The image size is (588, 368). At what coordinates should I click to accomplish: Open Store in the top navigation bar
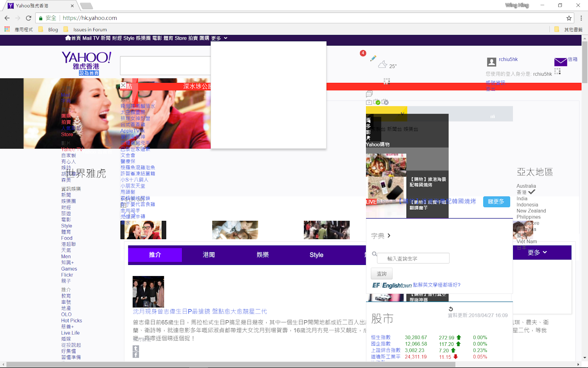coord(180,38)
